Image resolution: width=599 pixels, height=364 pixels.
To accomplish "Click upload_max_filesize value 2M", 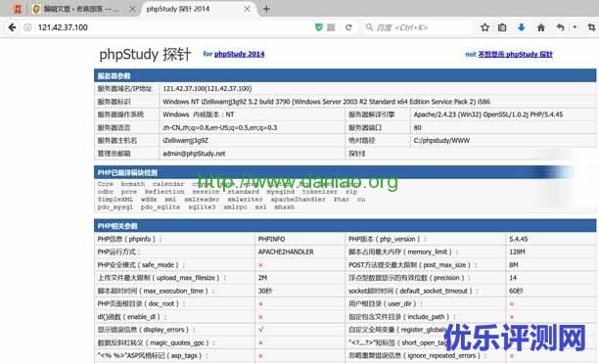I will [262, 278].
